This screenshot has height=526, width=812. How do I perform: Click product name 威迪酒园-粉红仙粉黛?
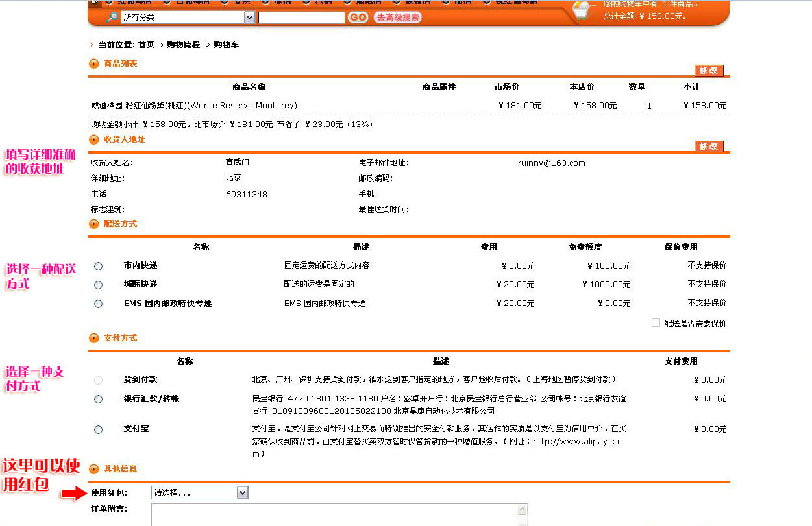pyautogui.click(x=194, y=105)
